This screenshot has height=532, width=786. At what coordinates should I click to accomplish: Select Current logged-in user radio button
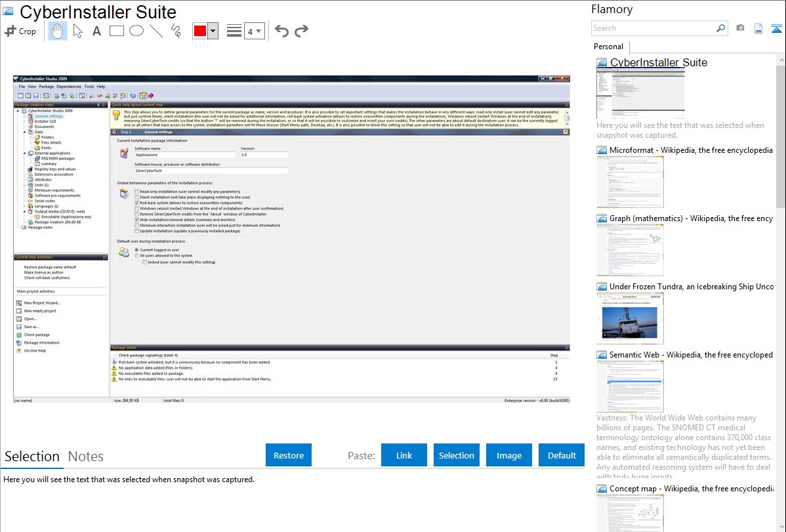click(136, 250)
